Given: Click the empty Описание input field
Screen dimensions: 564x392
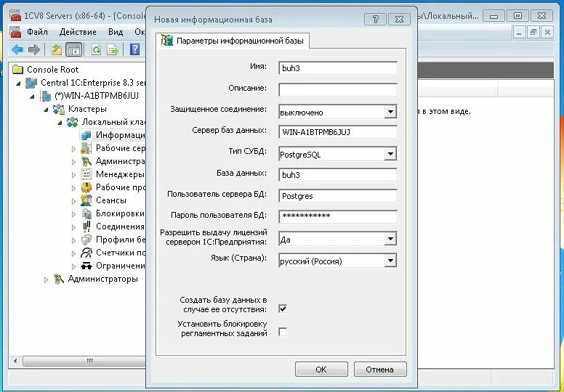Looking at the screenshot, I should coord(338,89).
